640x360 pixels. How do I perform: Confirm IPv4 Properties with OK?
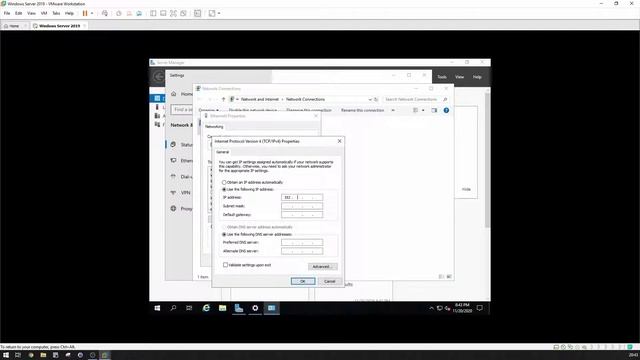tap(303, 281)
